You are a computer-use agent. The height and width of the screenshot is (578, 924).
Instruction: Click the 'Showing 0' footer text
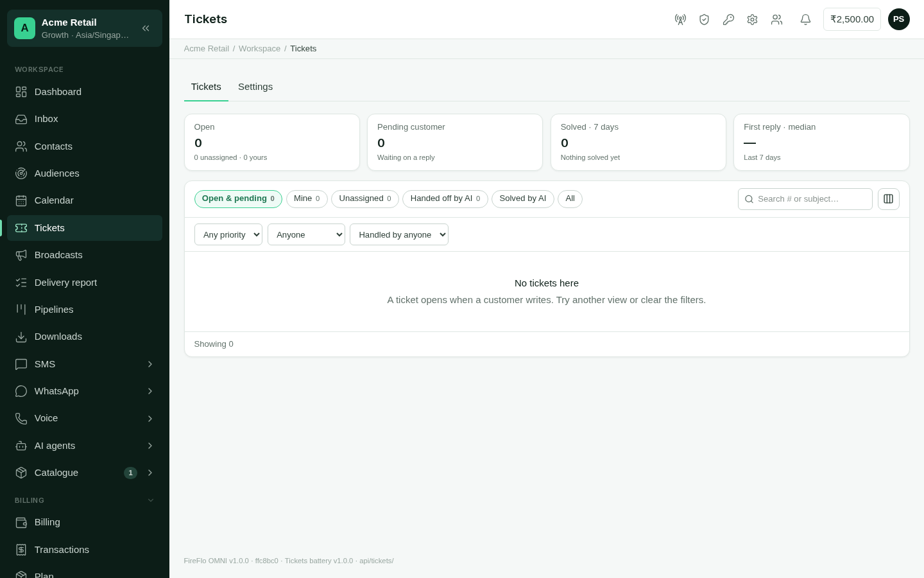pyautogui.click(x=214, y=344)
